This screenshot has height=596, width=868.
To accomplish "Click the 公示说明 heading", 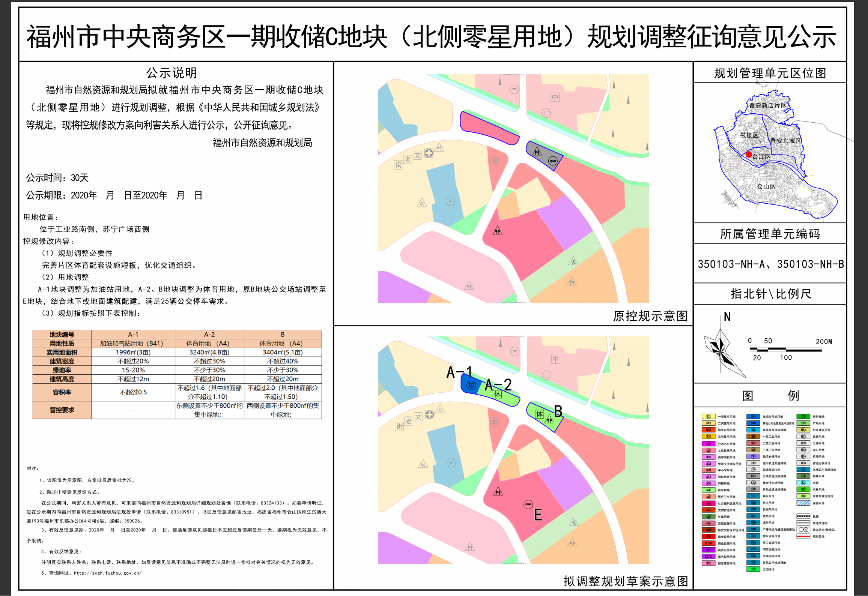I will pyautogui.click(x=171, y=73).
